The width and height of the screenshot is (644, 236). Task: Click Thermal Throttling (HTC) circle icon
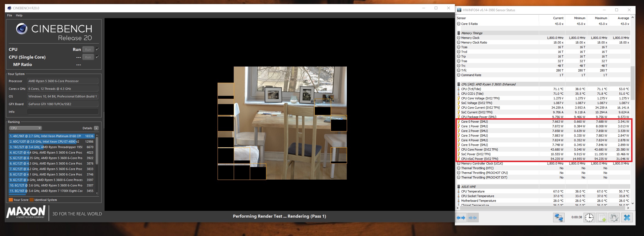pos(459,168)
